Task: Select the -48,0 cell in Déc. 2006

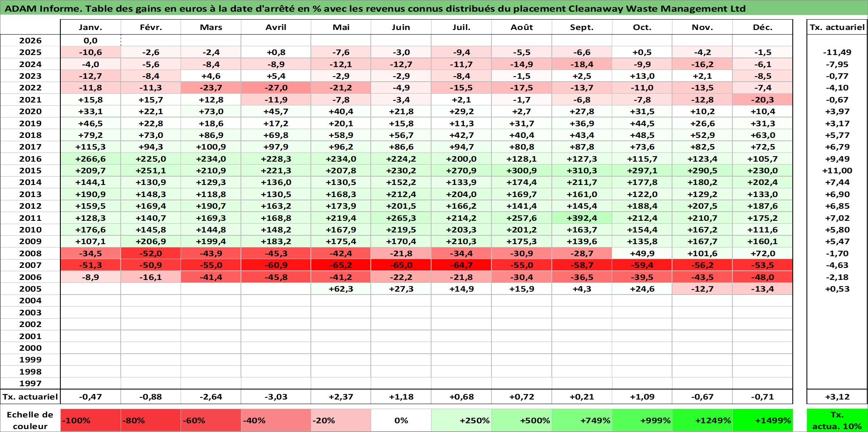Action: pos(763,277)
